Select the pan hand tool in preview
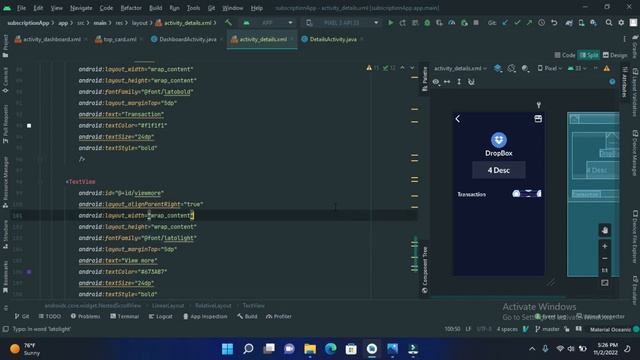Image resolution: width=640 pixels, height=360 pixels. tap(604, 230)
